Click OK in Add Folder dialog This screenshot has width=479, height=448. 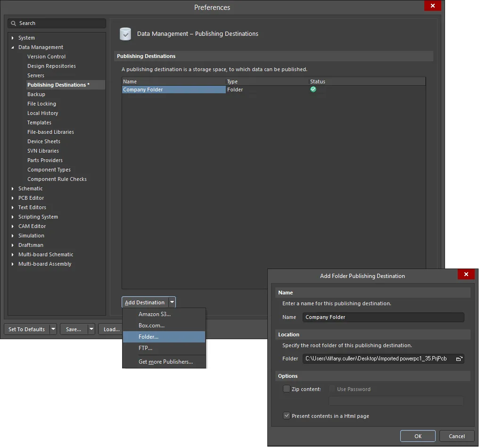pyautogui.click(x=418, y=436)
